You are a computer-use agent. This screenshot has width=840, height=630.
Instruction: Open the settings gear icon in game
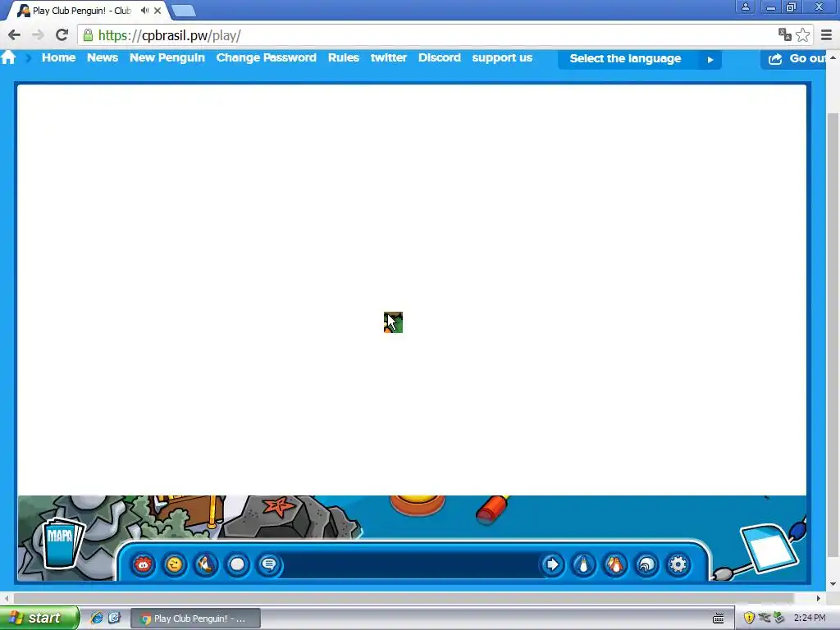point(678,564)
